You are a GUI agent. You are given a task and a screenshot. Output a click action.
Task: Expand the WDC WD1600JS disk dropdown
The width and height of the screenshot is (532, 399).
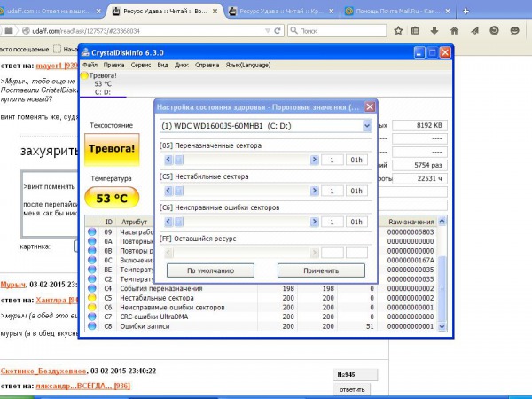click(x=367, y=126)
